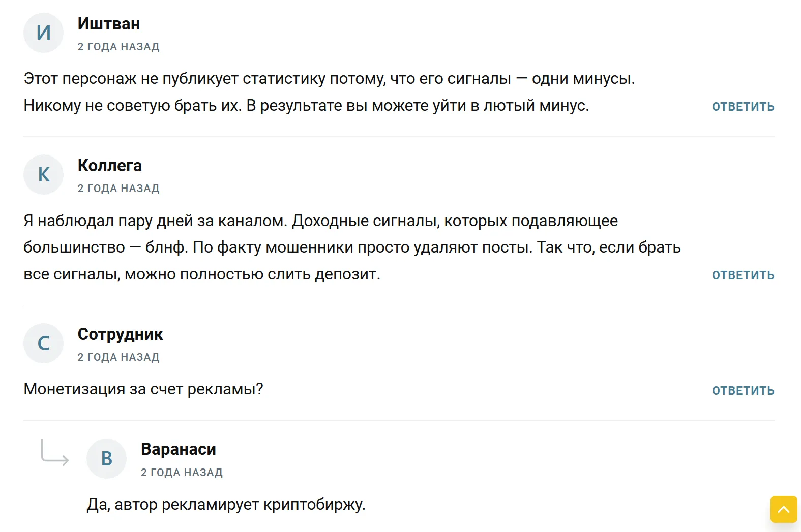This screenshot has width=801, height=532.
Task: Open the author name Варанаси
Action: coord(179,449)
